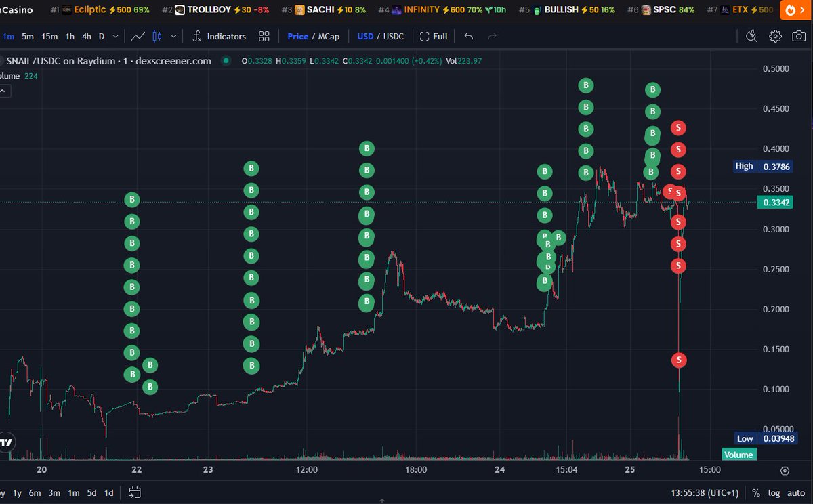Open the chart settings gear
The height and width of the screenshot is (504, 813).
(775, 36)
